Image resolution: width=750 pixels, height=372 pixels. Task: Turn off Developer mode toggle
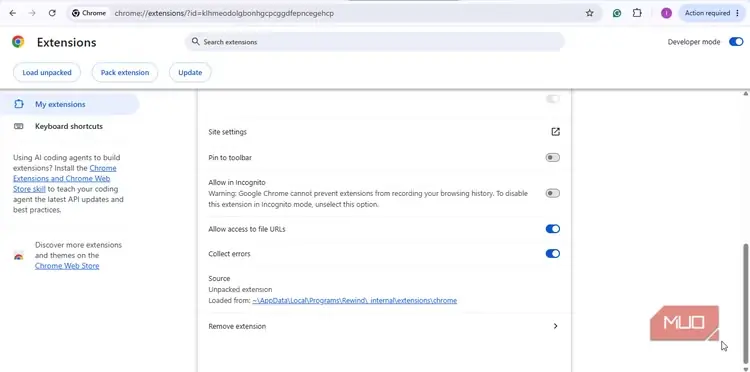pyautogui.click(x=736, y=42)
